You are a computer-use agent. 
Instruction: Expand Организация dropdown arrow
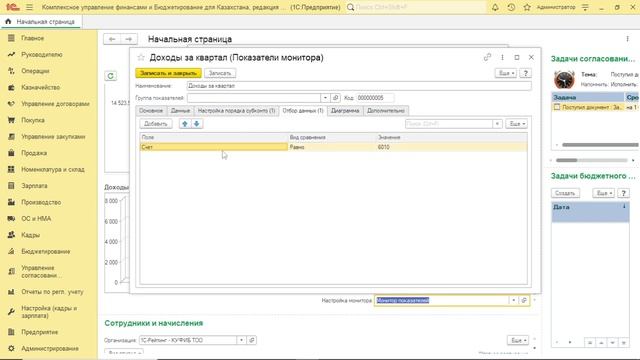coord(241,340)
